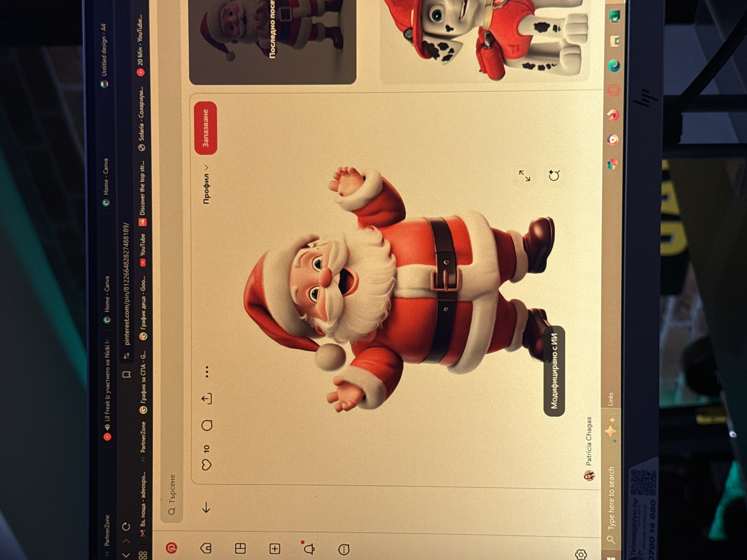Open comments via the speech bubble icon
The image size is (747, 560).
point(207,425)
